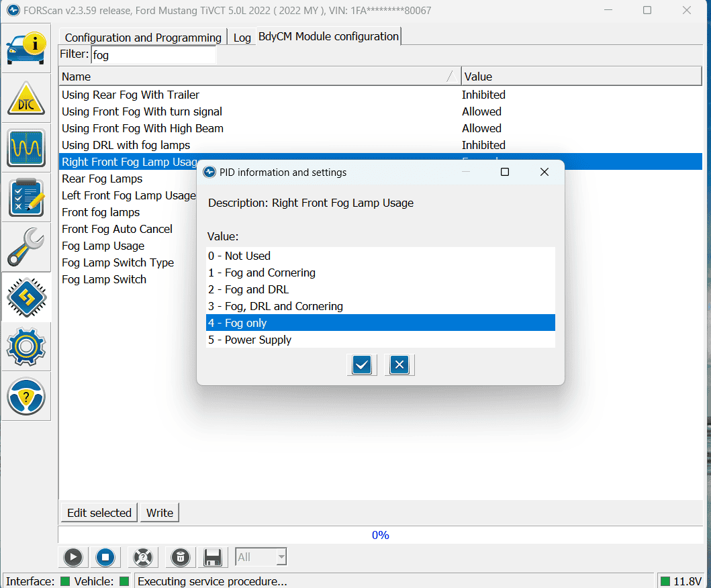Viewport: 711px width, 588px height.
Task: Click the battery voltage 11.8V indicator
Action: (x=681, y=581)
